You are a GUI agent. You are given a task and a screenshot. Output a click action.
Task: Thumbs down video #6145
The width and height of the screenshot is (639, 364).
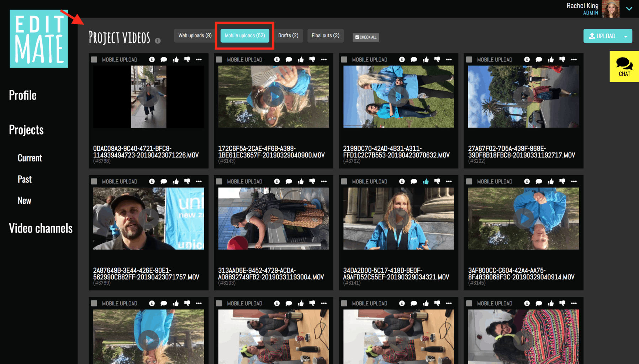tap(562, 181)
